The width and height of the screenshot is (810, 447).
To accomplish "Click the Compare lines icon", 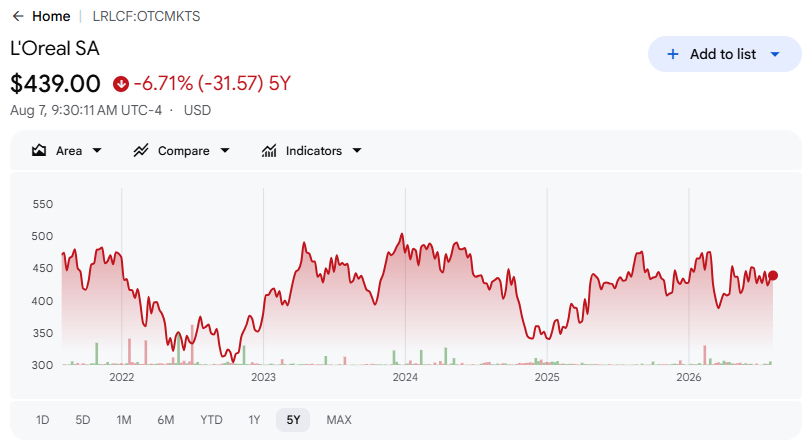I will [141, 151].
